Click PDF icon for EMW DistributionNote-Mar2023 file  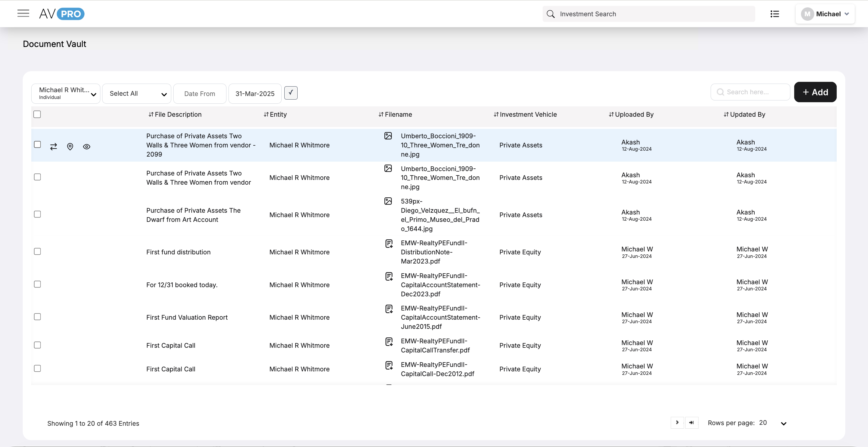[389, 243]
